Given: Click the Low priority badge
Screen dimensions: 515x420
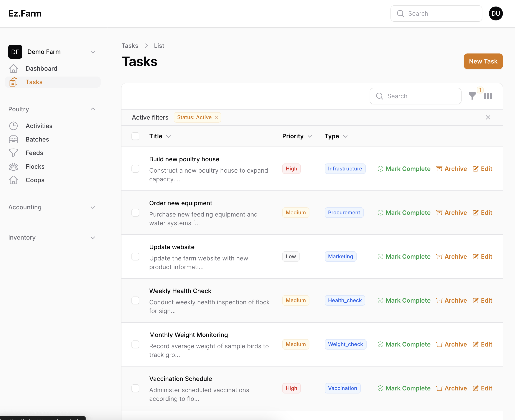Looking at the screenshot, I should (x=291, y=257).
